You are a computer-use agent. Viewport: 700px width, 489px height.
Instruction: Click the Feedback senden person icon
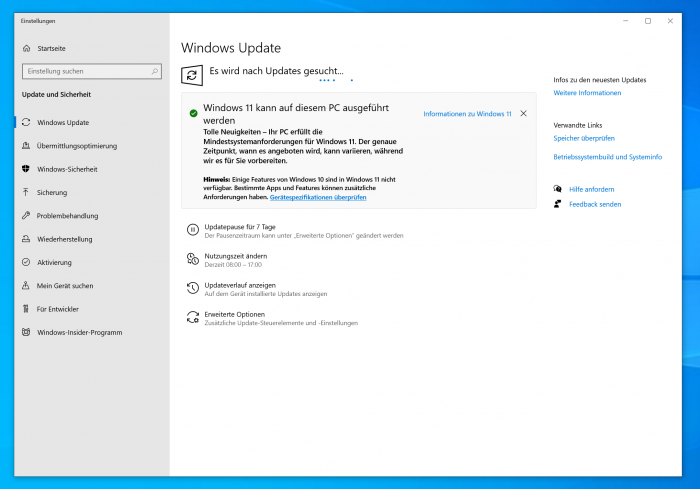pos(558,204)
